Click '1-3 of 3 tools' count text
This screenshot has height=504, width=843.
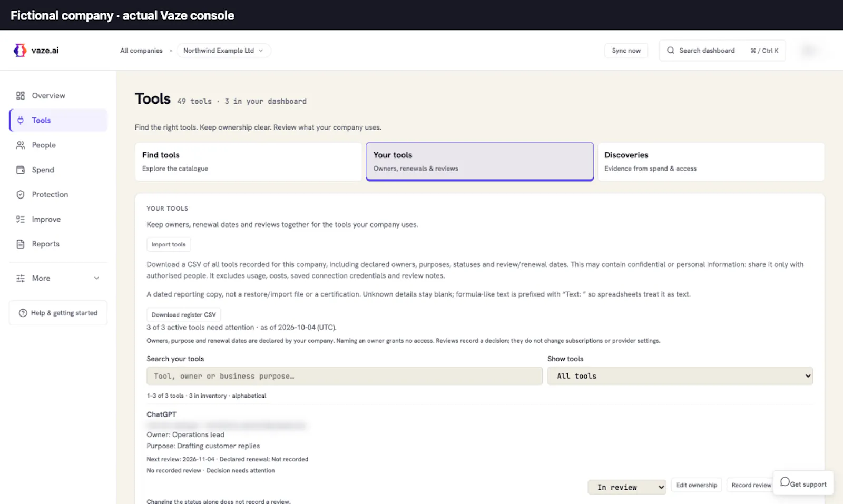165,396
